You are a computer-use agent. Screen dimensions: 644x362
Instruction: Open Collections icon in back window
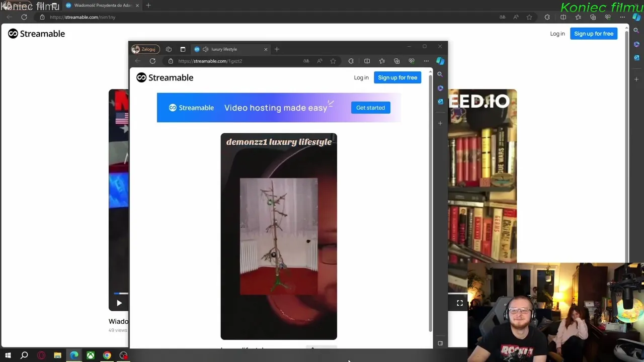(593, 17)
